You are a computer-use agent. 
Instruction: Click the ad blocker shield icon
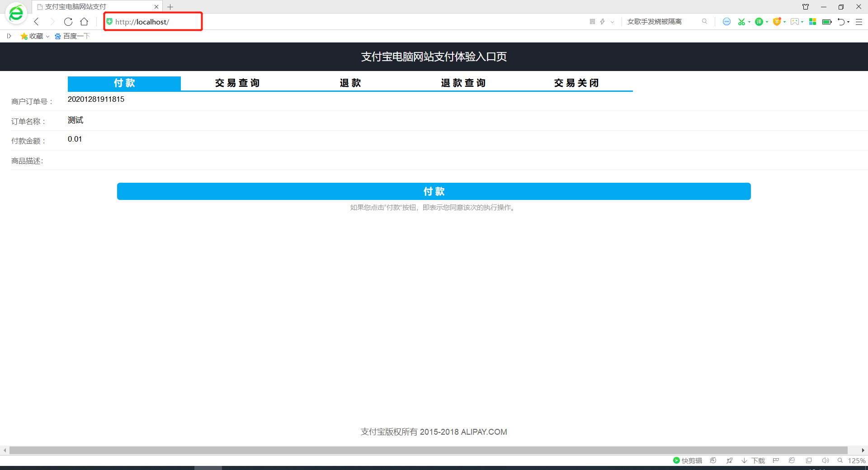[726, 21]
